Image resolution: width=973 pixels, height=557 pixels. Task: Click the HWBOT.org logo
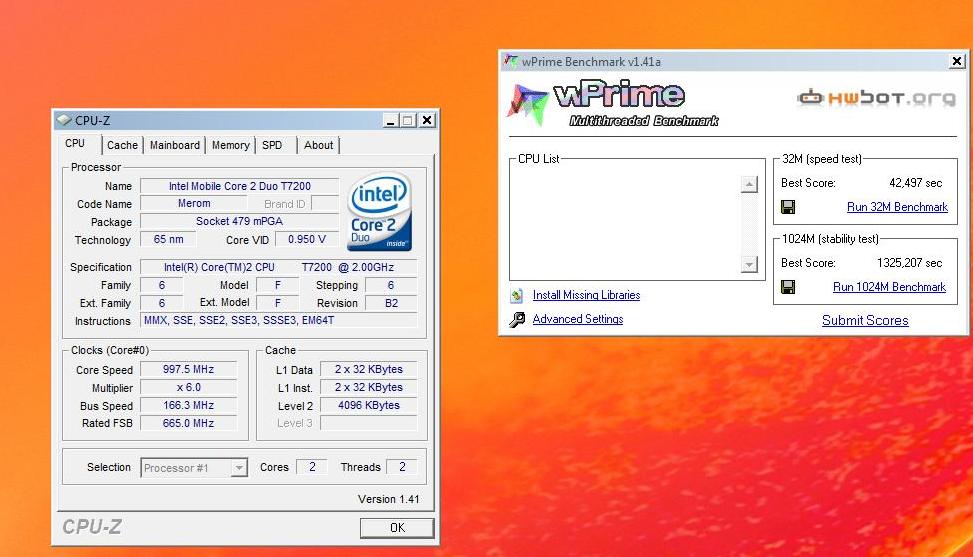pos(876,97)
